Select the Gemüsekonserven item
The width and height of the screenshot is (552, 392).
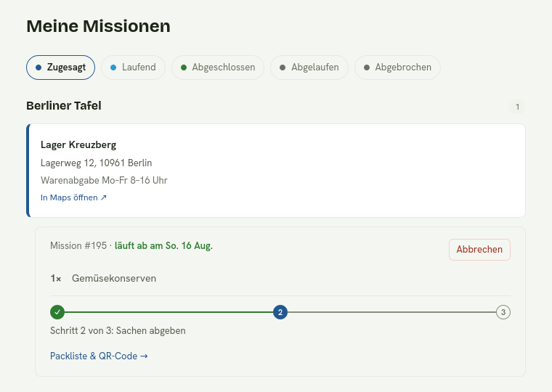pos(114,278)
